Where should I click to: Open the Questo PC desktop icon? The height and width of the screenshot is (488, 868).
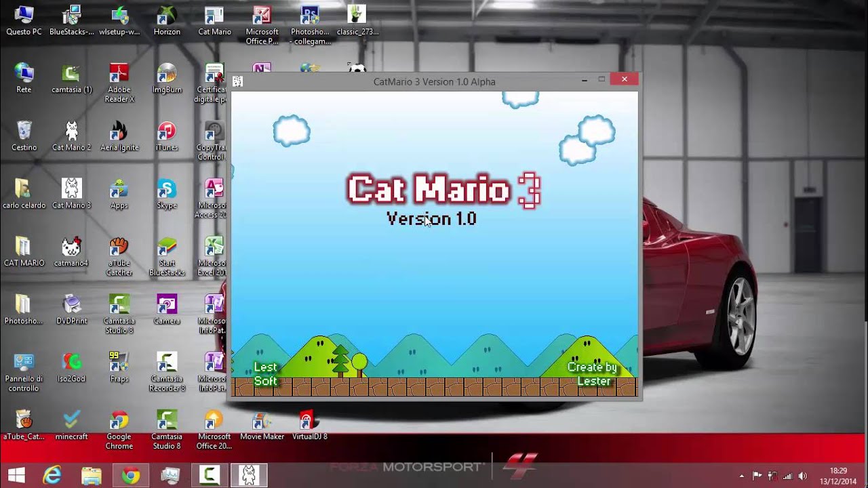pyautogui.click(x=24, y=20)
